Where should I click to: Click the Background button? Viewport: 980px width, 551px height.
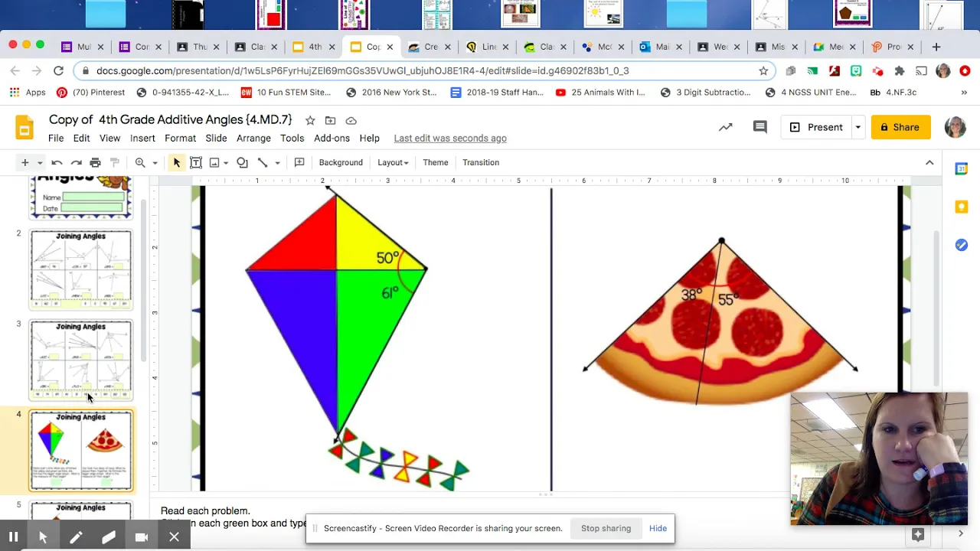[x=341, y=162]
